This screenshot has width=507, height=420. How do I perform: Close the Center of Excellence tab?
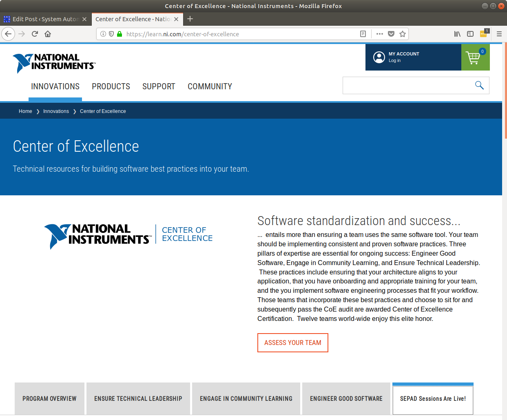176,19
